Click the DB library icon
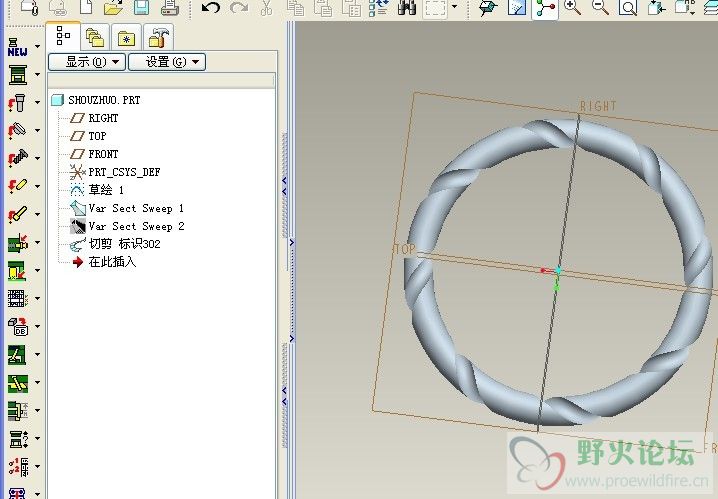718x499 pixels. (18, 326)
